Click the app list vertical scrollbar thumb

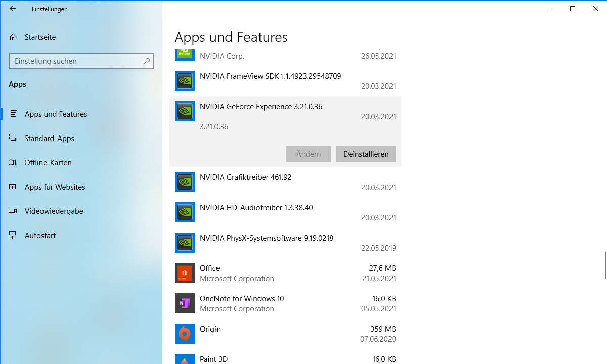[605, 265]
